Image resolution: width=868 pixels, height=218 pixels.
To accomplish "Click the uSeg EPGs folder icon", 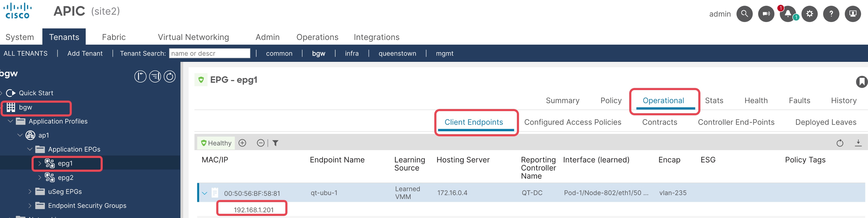I will pyautogui.click(x=40, y=191).
